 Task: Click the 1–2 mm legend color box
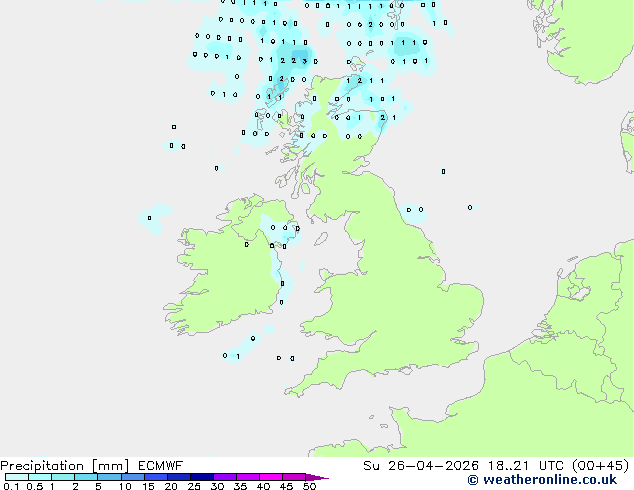pyautogui.click(x=63, y=477)
